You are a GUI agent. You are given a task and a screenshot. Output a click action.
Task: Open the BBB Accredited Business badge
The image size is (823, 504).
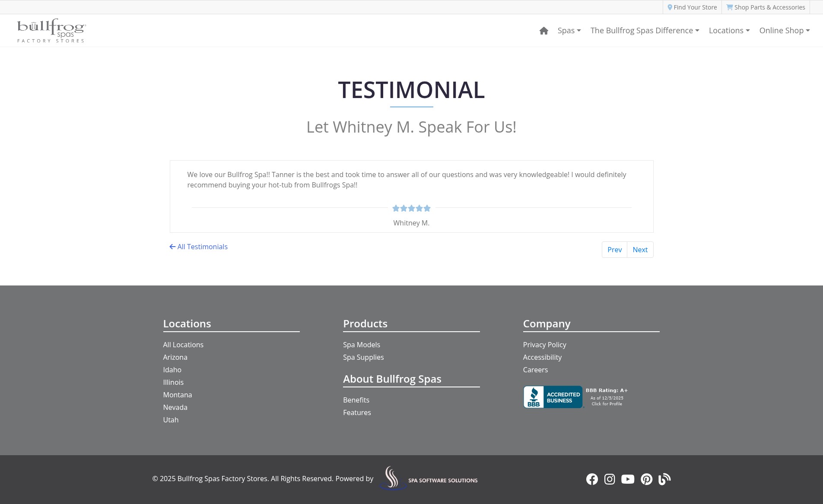[575, 397]
